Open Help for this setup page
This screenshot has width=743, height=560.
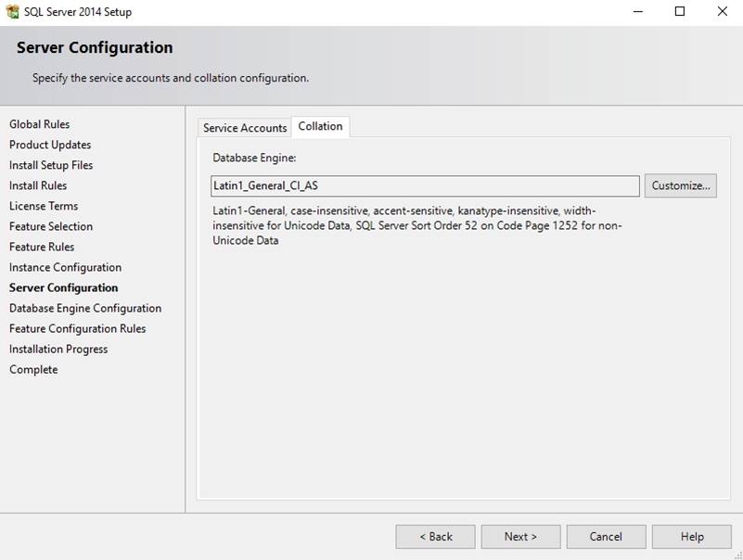[x=691, y=536]
